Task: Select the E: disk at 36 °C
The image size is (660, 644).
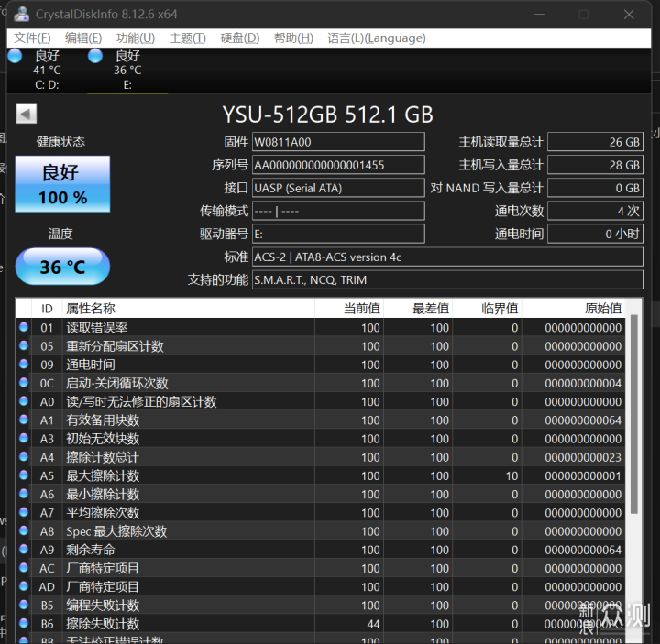Action: pos(127,70)
